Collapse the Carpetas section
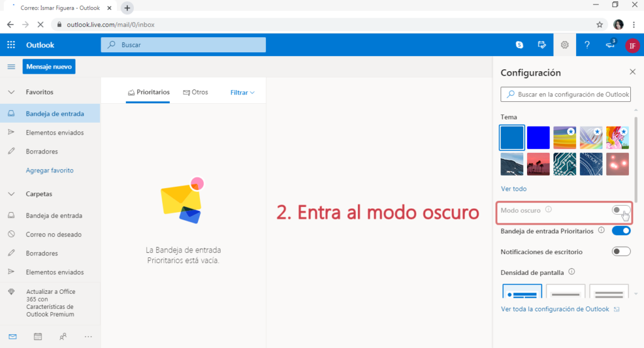The width and height of the screenshot is (644, 348). coord(11,194)
